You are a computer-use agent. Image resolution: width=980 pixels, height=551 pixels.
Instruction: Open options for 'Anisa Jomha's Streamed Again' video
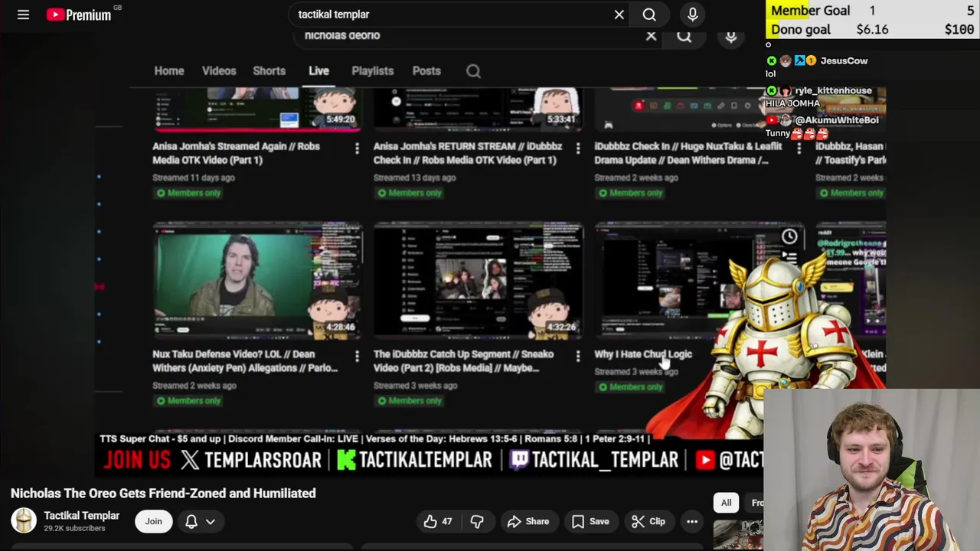coord(357,148)
